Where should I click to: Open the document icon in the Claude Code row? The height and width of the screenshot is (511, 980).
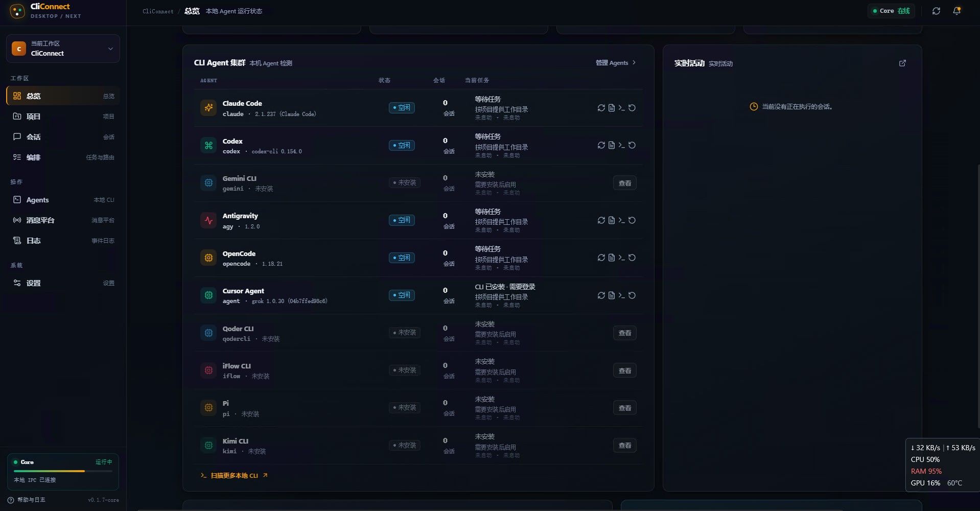(x=611, y=108)
